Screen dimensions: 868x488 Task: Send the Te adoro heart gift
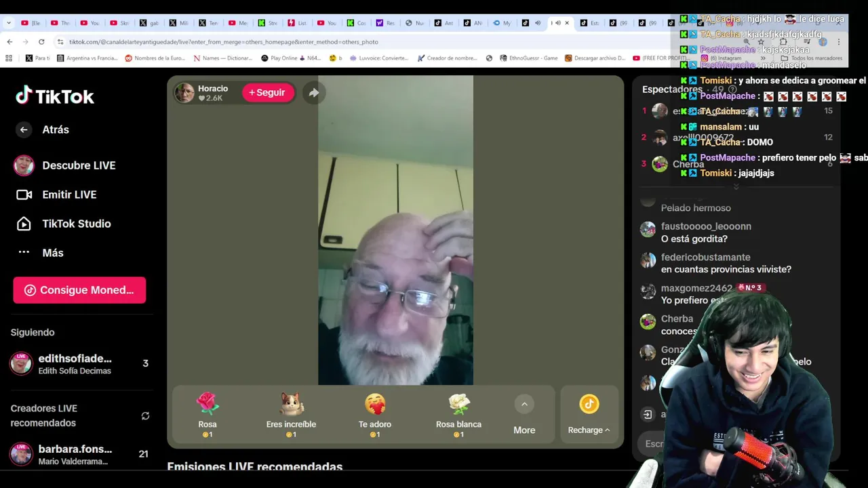pyautogui.click(x=375, y=415)
